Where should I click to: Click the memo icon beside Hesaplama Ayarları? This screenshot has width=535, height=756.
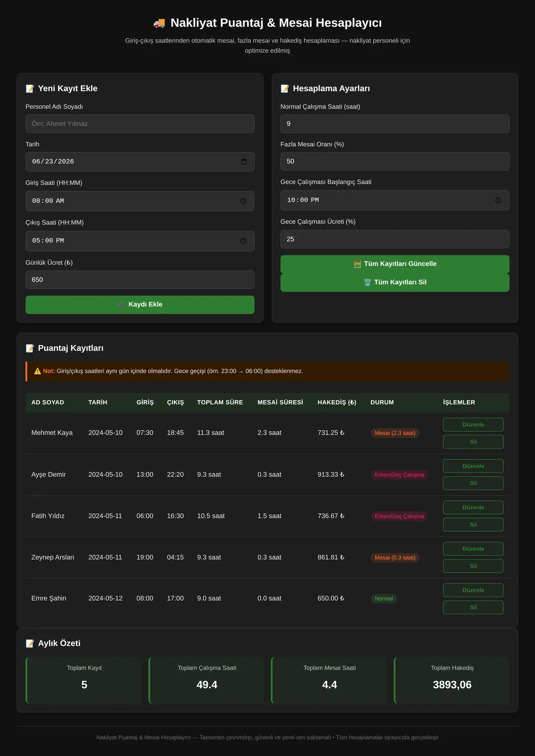click(285, 88)
